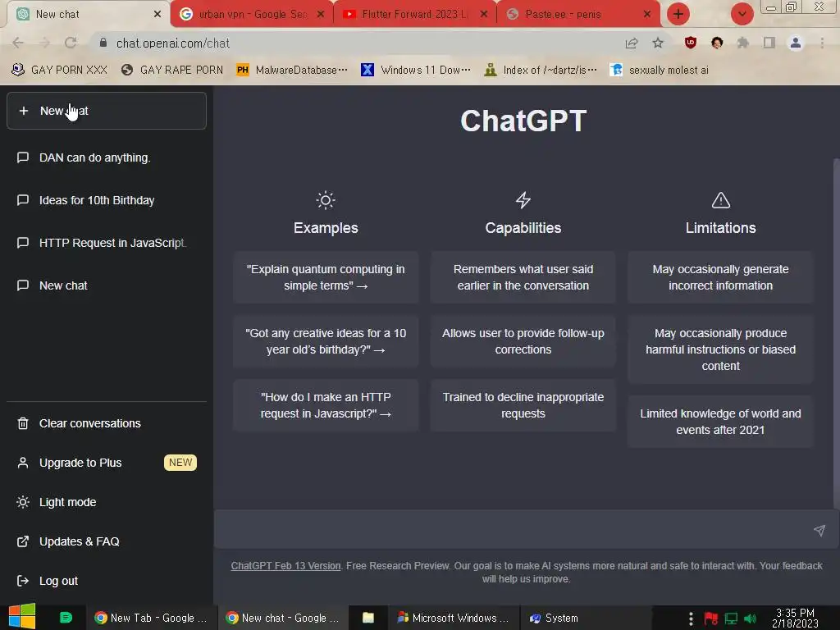Toggle the browser side panel icon
The height and width of the screenshot is (630, 840).
click(x=769, y=43)
